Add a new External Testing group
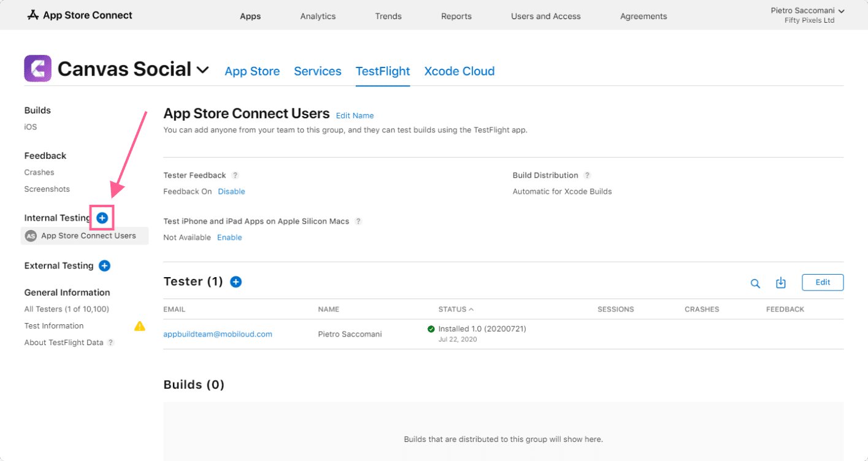Screen dimensions: 868x461 point(104,265)
